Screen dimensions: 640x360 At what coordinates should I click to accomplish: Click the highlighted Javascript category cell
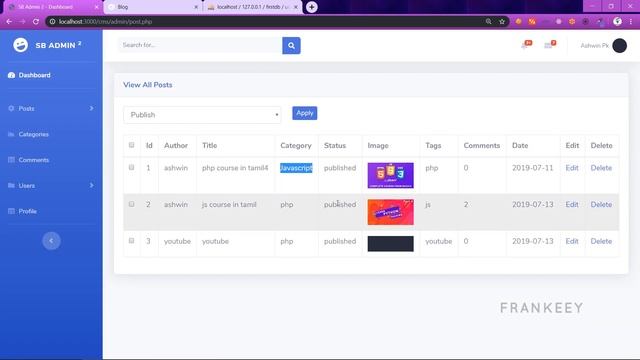pos(296,168)
